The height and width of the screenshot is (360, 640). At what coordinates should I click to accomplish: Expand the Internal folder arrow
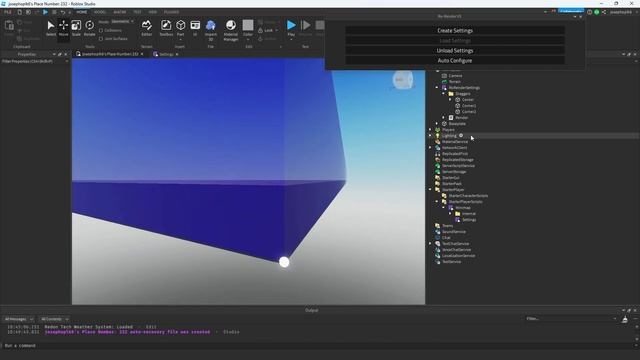(450, 213)
